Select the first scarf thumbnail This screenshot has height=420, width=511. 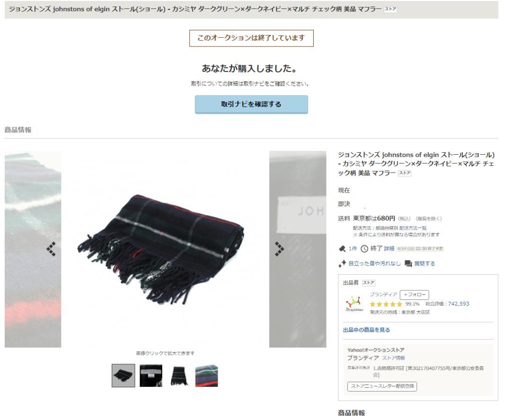pyautogui.click(x=123, y=376)
